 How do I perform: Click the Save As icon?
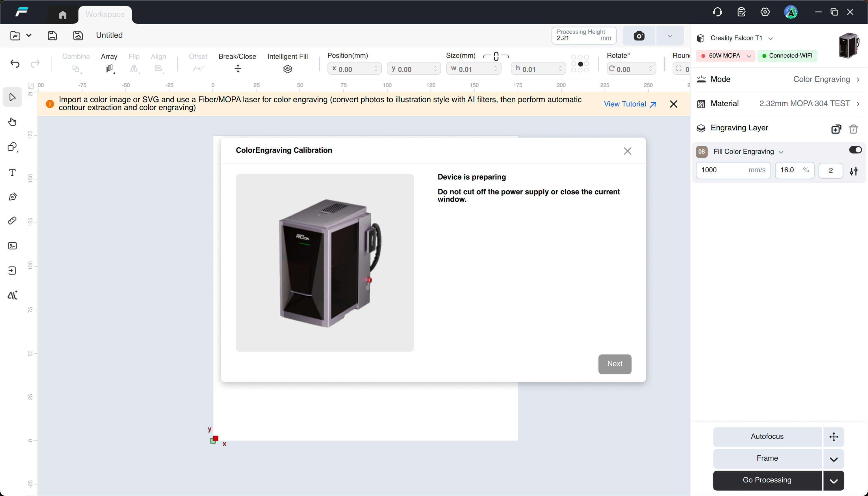pos(78,35)
